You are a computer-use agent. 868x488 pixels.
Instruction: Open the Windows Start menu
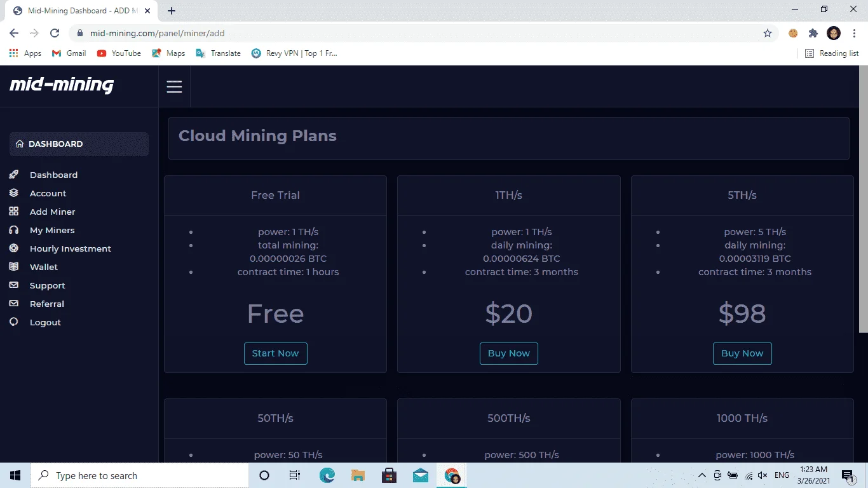click(x=15, y=475)
